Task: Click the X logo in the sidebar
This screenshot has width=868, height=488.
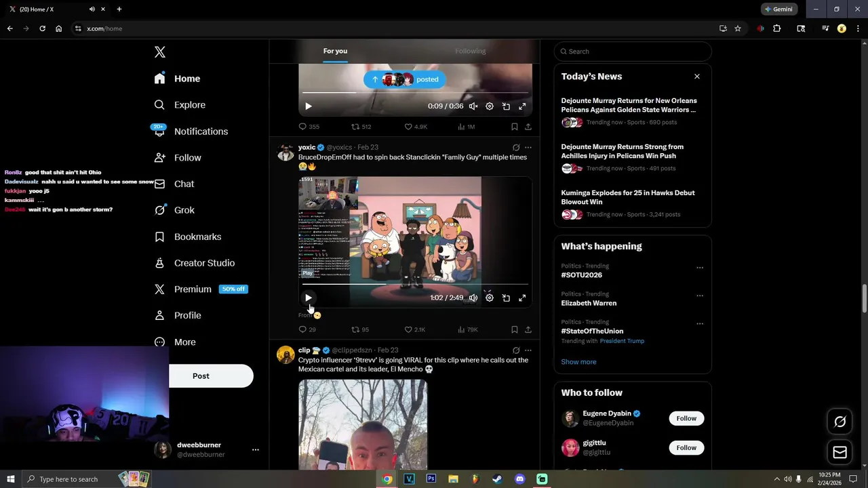Action: pos(160,52)
